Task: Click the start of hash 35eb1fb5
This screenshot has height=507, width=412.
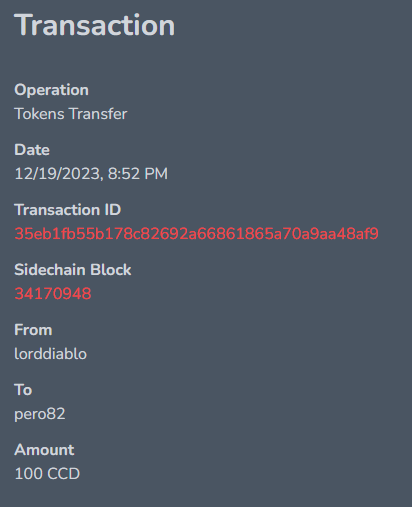Action: pyautogui.click(x=49, y=234)
